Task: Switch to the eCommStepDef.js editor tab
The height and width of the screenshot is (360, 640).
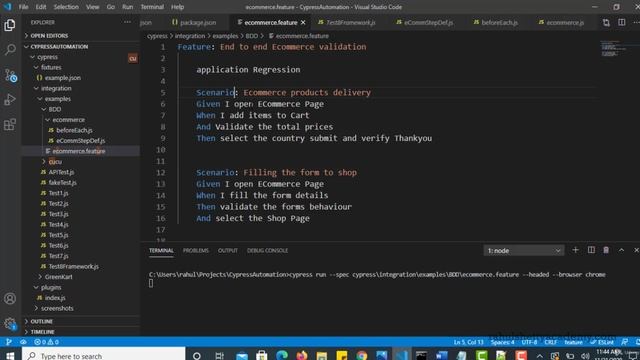Action: pyautogui.click(x=424, y=22)
